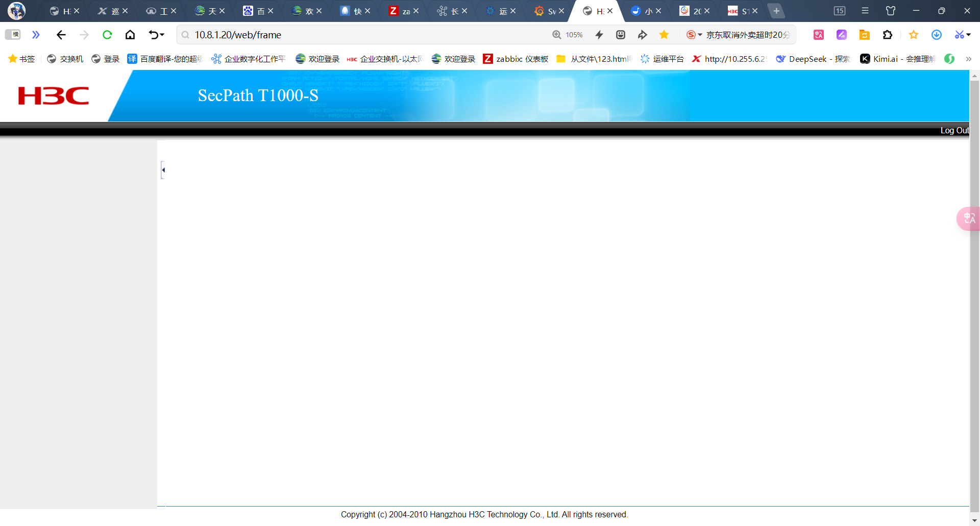Open the 交换机 bookmark
The width and height of the screenshot is (980, 526).
pos(65,59)
